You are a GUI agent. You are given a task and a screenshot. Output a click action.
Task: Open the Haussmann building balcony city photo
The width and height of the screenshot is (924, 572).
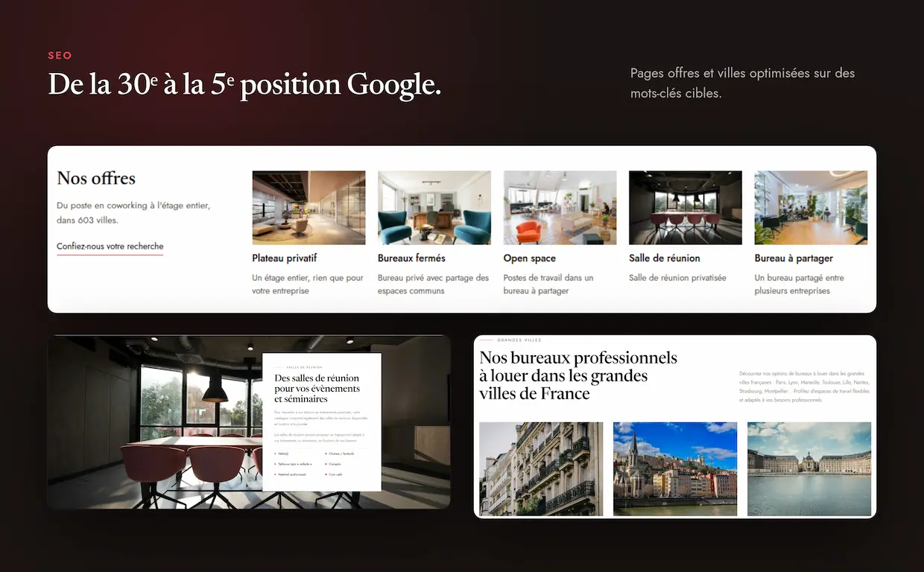point(541,469)
